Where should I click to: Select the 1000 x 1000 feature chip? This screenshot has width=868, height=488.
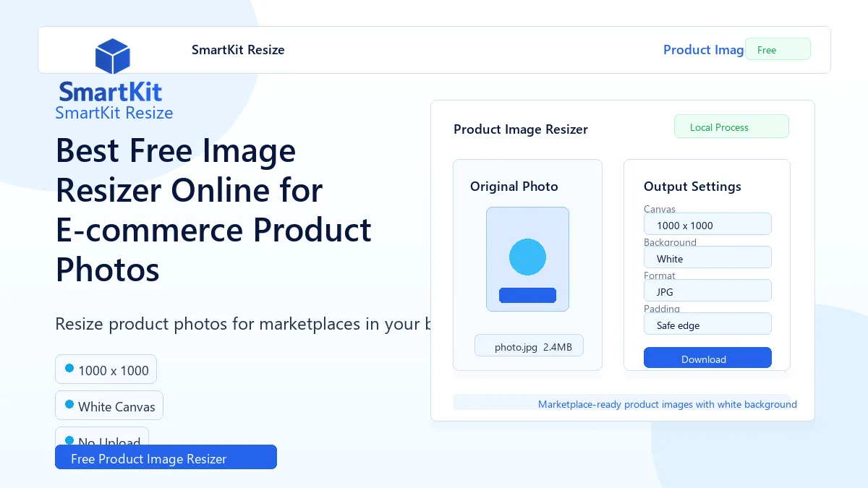point(106,369)
